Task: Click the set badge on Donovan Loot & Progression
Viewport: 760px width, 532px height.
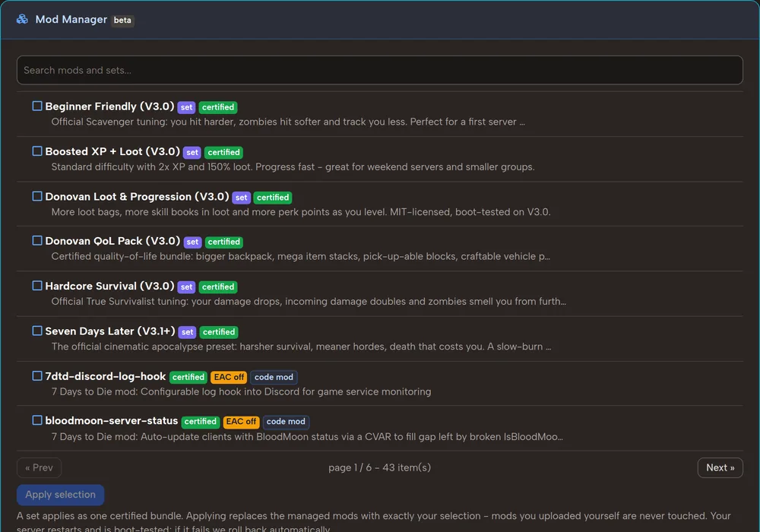Action: 242,198
